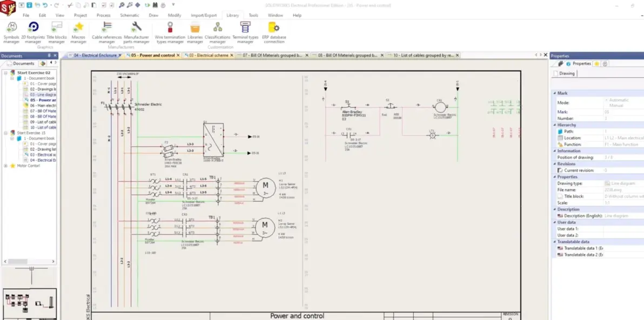Collapse the Start Exercise 02 project node
Image resolution: width=644 pixels, height=320 pixels.
click(x=6, y=73)
